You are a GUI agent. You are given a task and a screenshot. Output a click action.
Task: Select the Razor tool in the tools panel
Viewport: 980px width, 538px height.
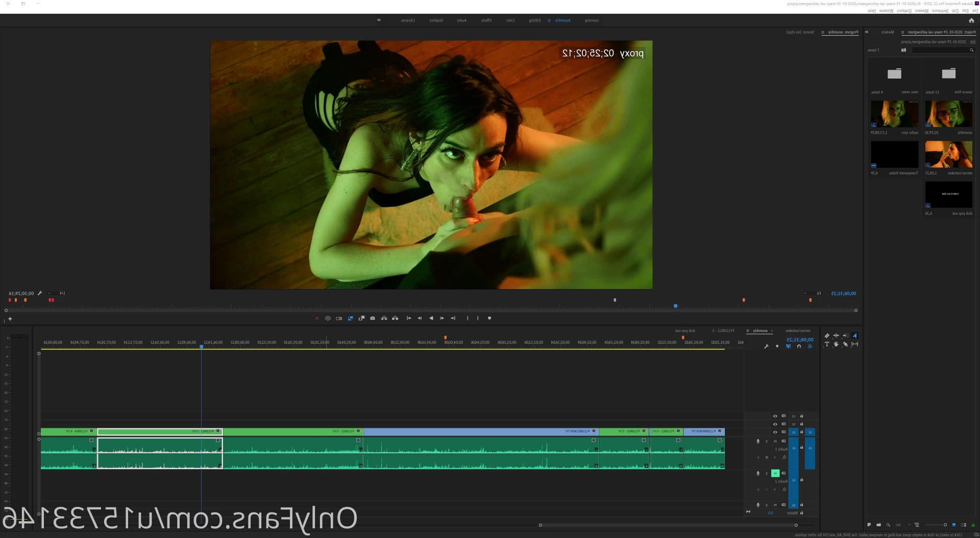point(827,336)
